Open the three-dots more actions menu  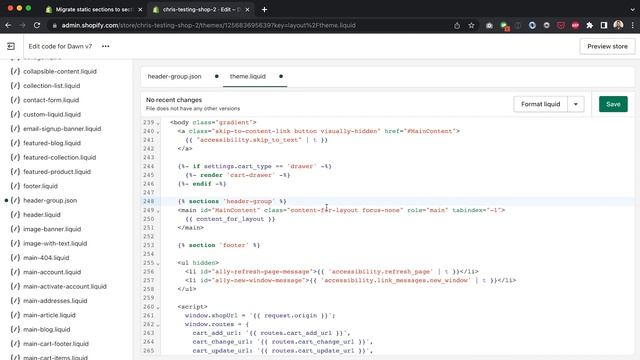pyautogui.click(x=106, y=47)
